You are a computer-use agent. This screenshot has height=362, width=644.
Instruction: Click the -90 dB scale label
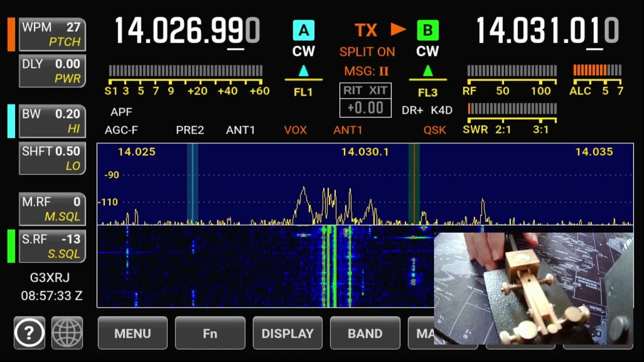112,175
